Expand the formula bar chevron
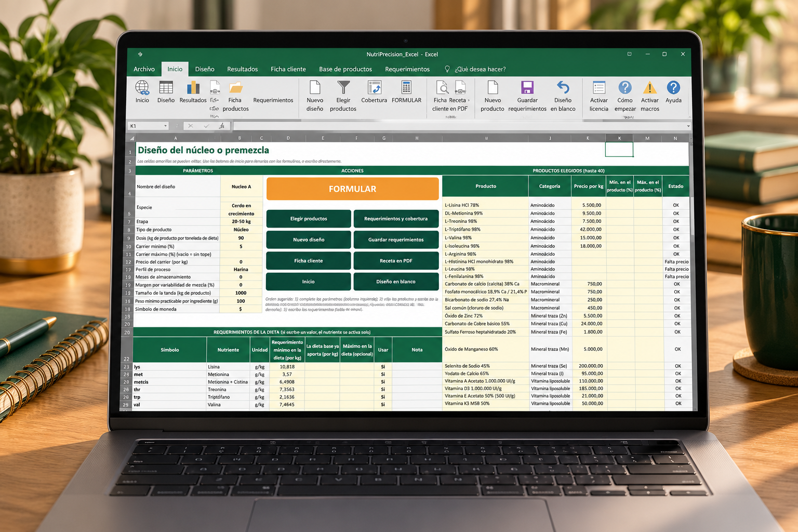This screenshot has width=798, height=532. (688, 126)
